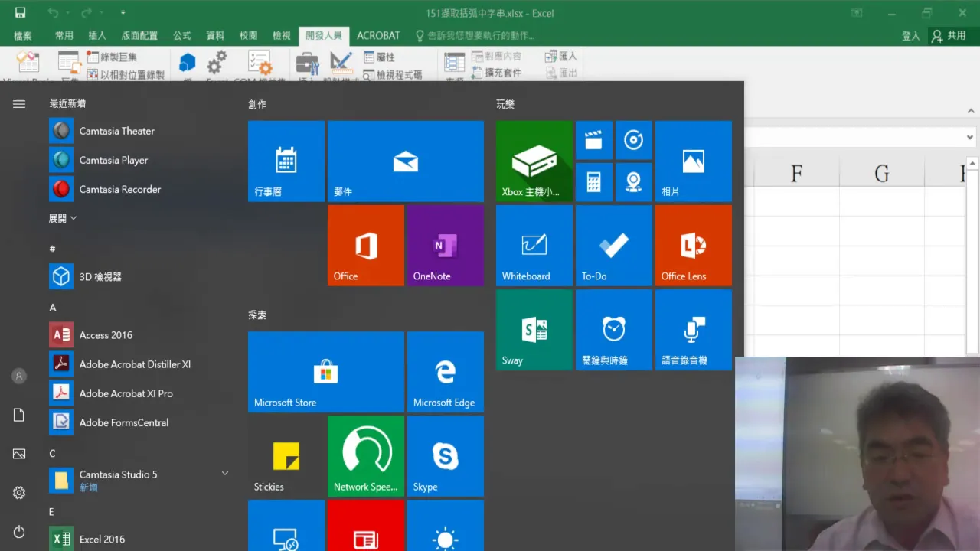Launch the Whiteboard tile
Viewport: 980px width, 551px height.
click(x=534, y=246)
